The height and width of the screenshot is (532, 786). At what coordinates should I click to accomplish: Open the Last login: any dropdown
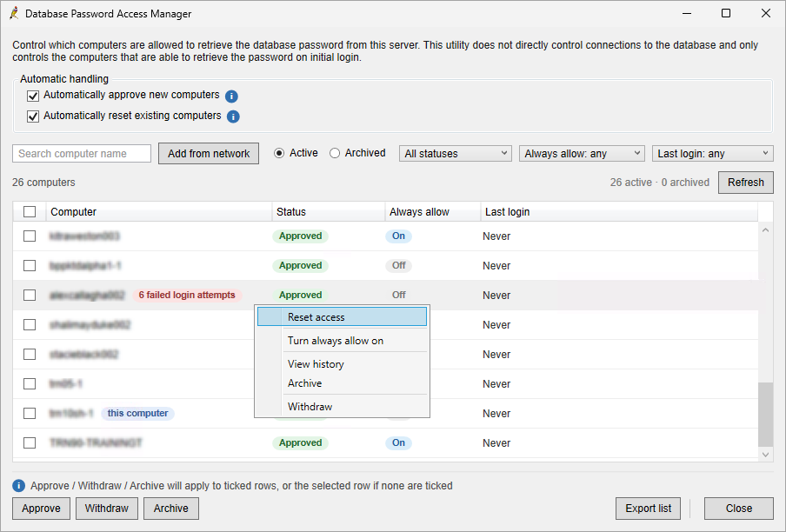[x=712, y=153]
